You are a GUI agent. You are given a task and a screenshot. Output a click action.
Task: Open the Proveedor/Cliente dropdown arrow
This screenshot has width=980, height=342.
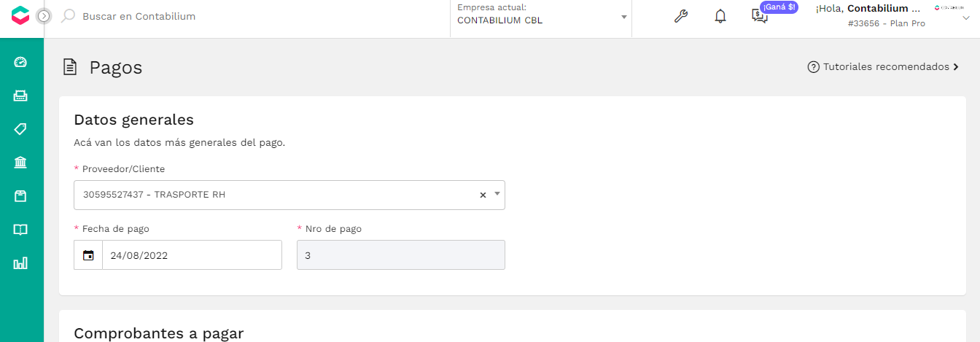(497, 194)
